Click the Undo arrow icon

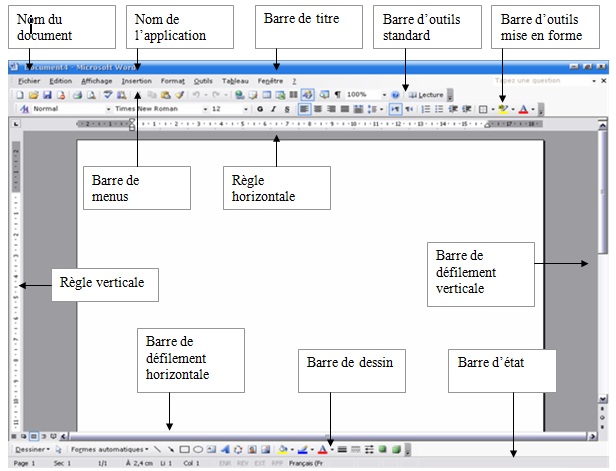coord(196,95)
